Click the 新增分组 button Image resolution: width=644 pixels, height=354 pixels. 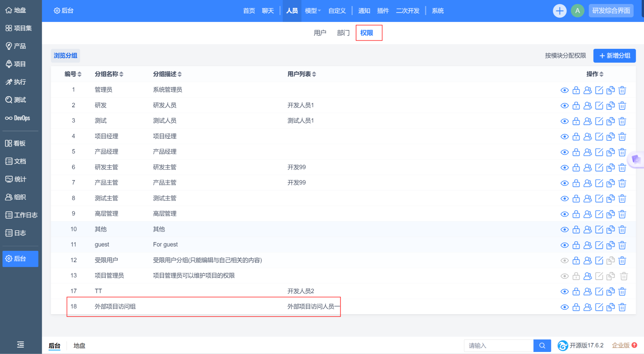pyautogui.click(x=614, y=55)
